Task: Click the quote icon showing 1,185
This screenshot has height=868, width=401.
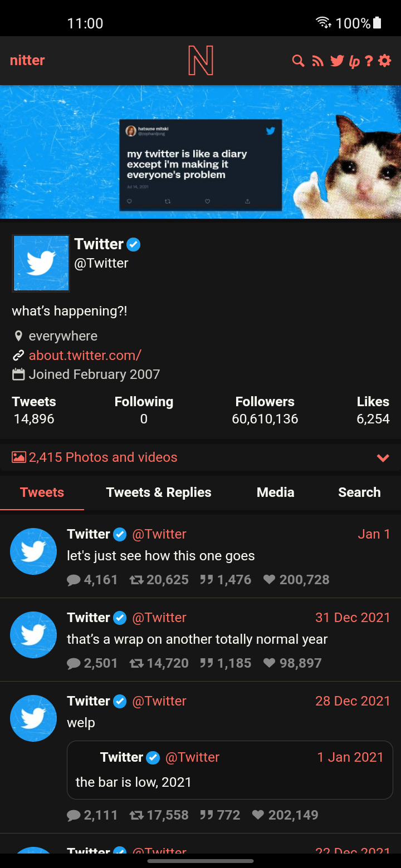Action: 207,663
